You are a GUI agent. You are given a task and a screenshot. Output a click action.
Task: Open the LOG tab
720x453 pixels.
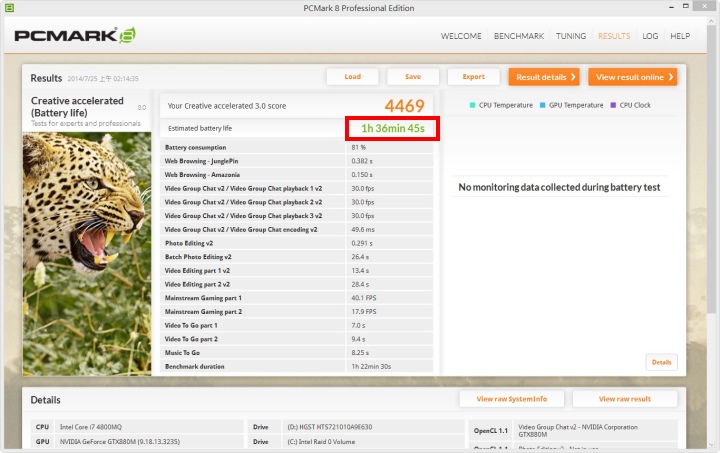650,36
